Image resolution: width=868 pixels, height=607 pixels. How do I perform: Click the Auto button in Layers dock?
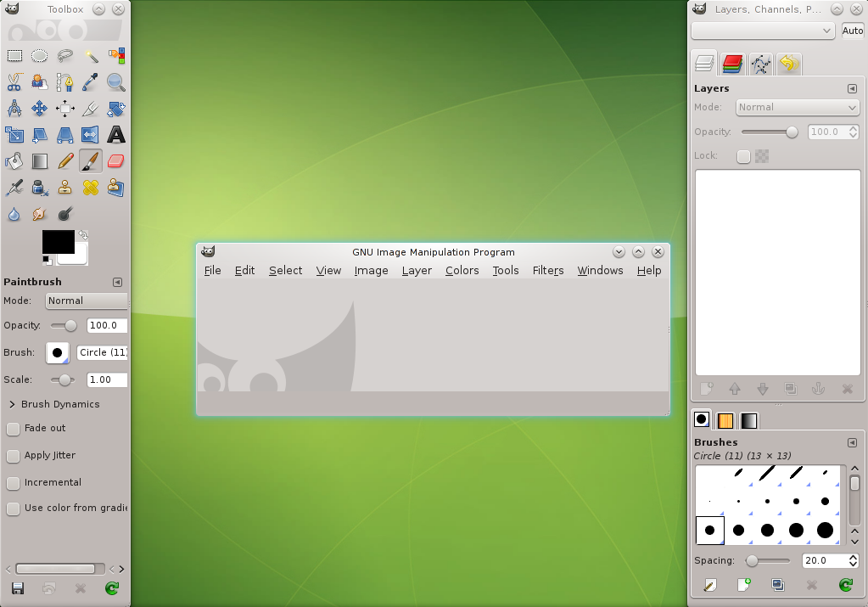coord(853,31)
